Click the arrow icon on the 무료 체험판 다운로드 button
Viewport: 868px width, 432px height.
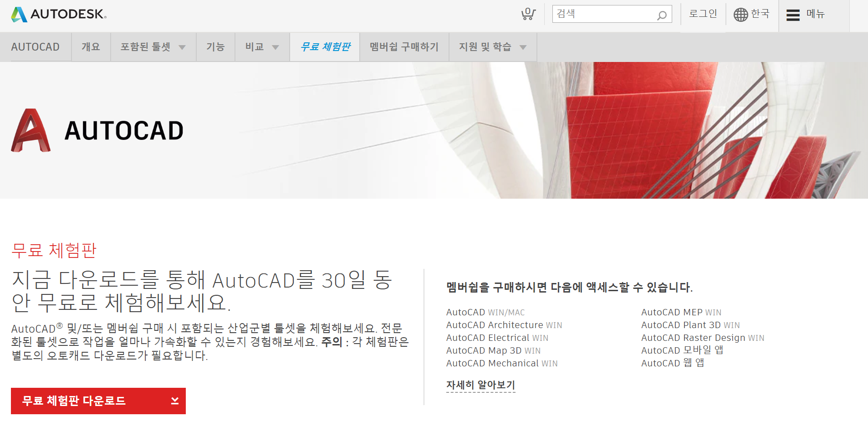tap(175, 401)
